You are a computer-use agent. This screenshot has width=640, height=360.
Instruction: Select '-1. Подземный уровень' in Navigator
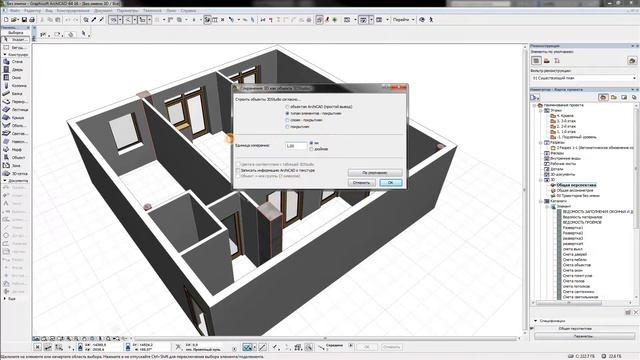[576, 137]
